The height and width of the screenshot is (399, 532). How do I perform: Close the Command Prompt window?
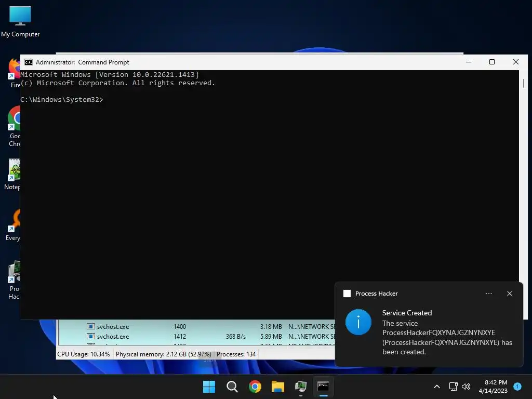coord(516,62)
